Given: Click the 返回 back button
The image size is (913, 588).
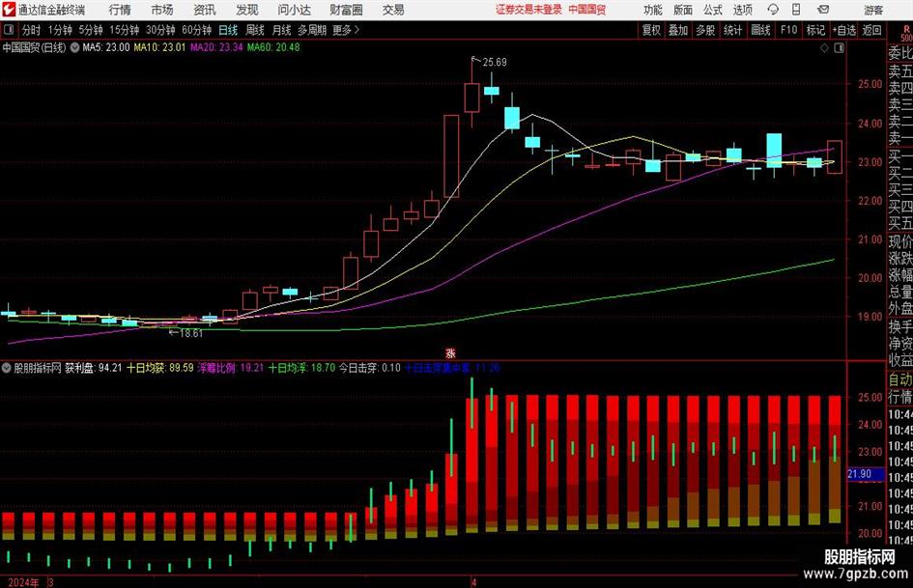Looking at the screenshot, I should pyautogui.click(x=871, y=30).
